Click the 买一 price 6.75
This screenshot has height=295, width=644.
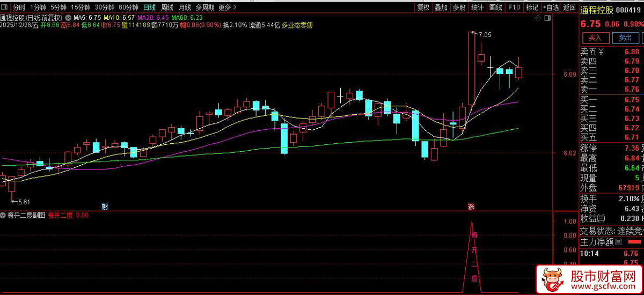(x=632, y=99)
